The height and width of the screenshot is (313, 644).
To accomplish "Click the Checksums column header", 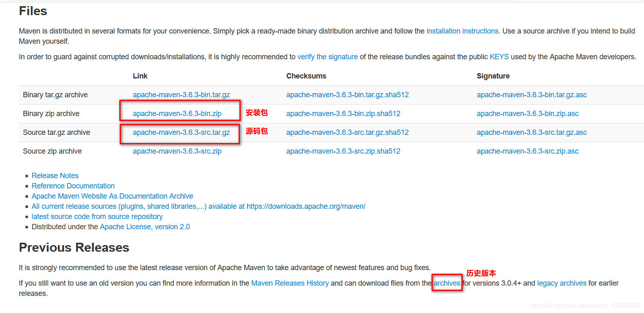I will pyautogui.click(x=306, y=76).
